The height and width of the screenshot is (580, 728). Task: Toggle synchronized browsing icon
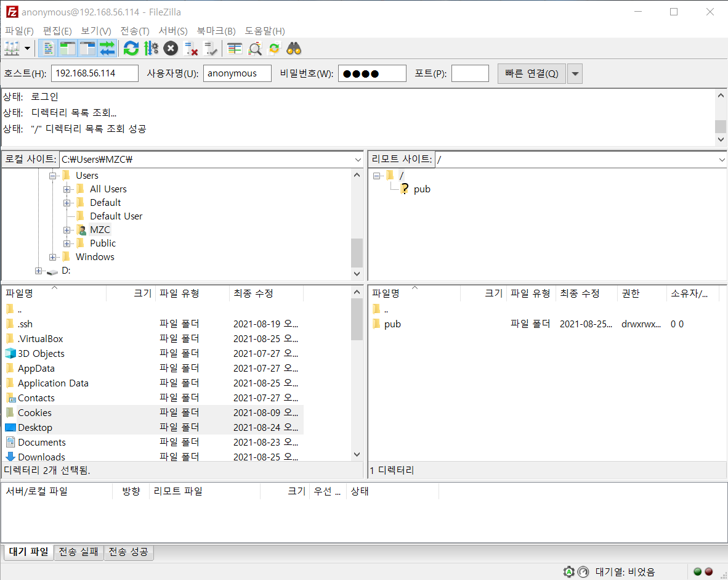tap(275, 48)
